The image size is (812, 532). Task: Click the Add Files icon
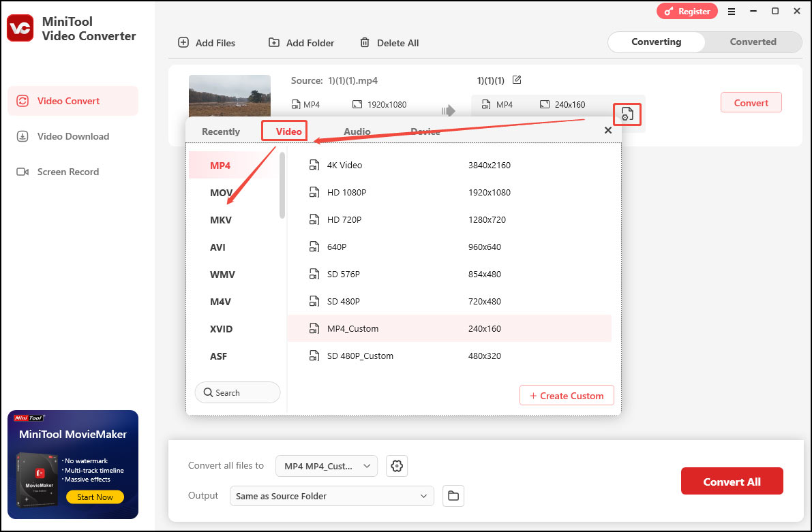183,42
